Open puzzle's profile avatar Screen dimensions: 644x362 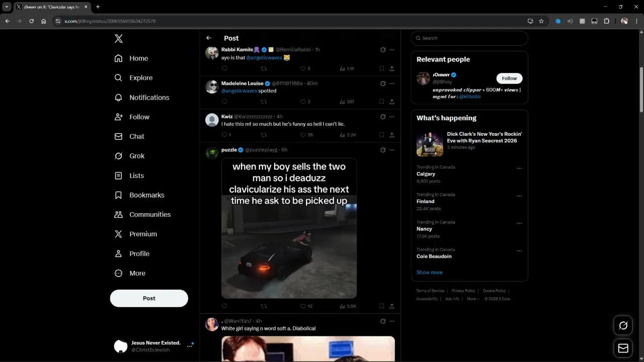pyautogui.click(x=212, y=153)
